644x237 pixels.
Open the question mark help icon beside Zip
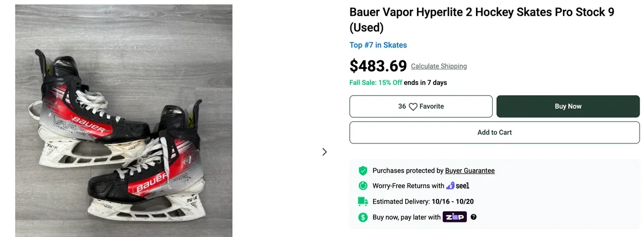click(473, 217)
